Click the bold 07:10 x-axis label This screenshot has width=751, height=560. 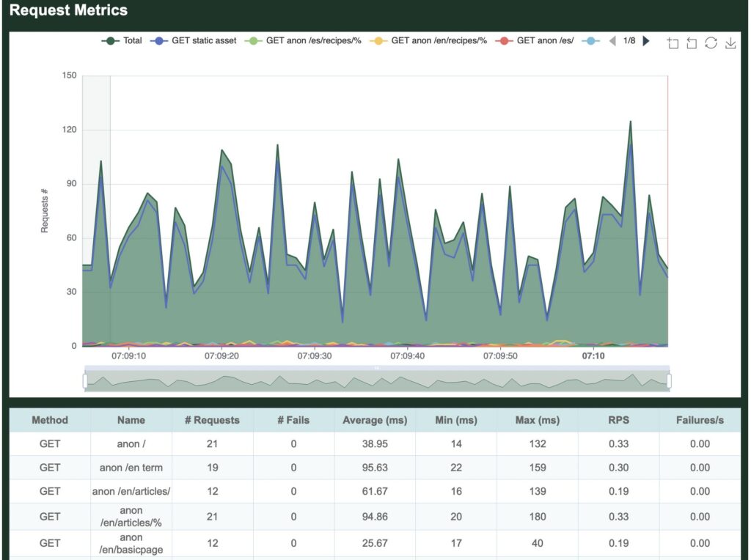[593, 356]
